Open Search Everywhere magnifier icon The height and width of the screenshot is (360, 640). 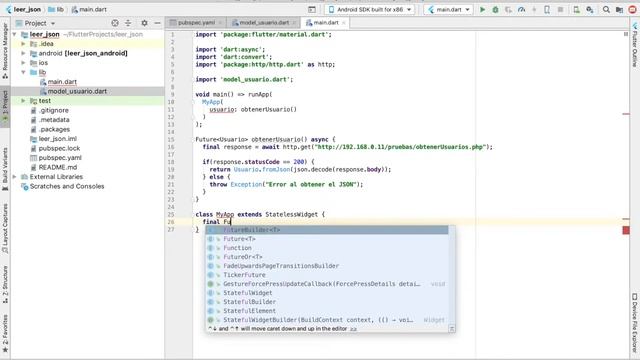point(607,9)
